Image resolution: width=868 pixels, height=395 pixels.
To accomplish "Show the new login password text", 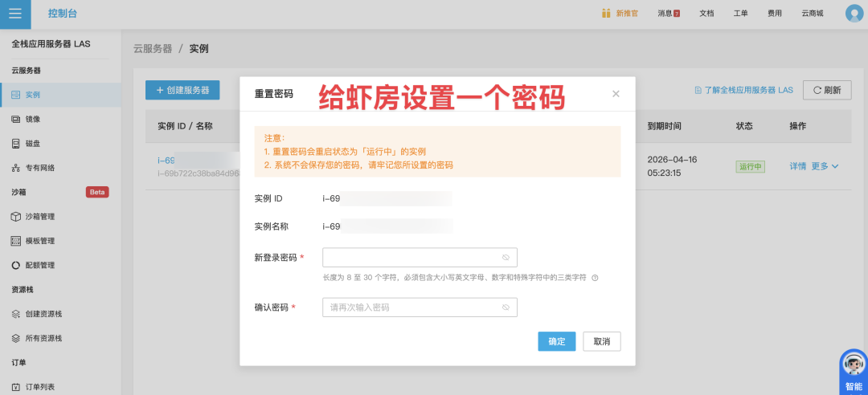I will (506, 258).
